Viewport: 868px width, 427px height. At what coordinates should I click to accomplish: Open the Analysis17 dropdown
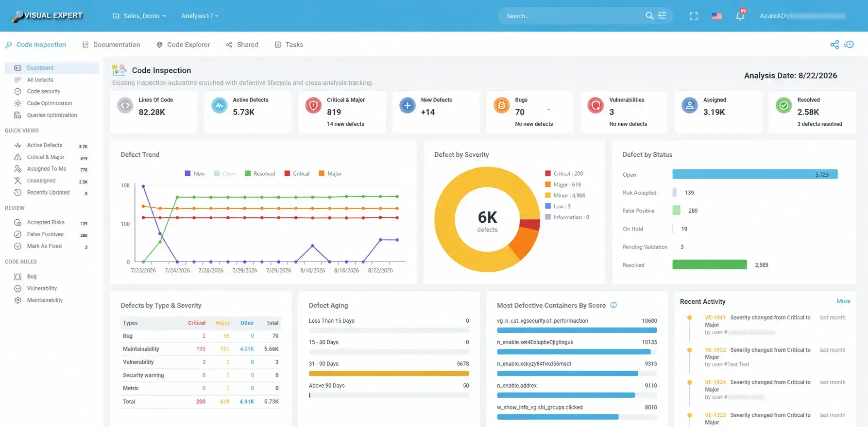[200, 16]
